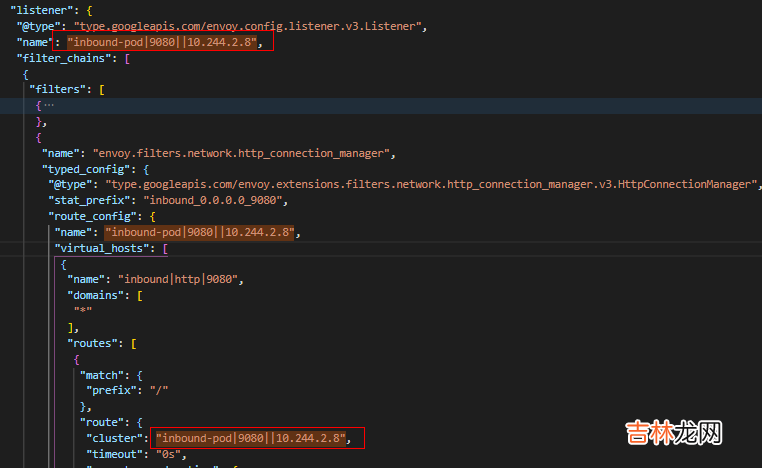
Task: Click the "prefix" key
Action: [110, 390]
